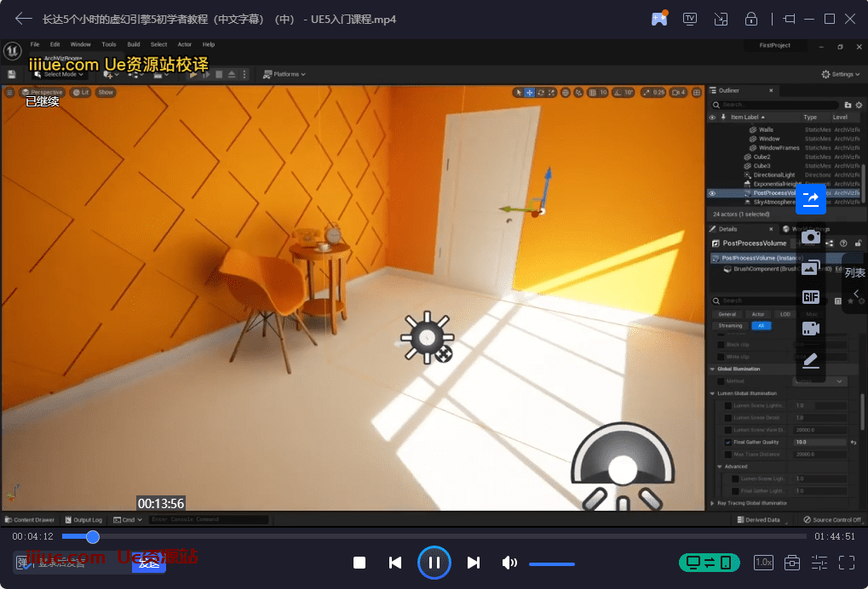Pause the video playback
Viewport: 868px width, 589px height.
(x=434, y=563)
